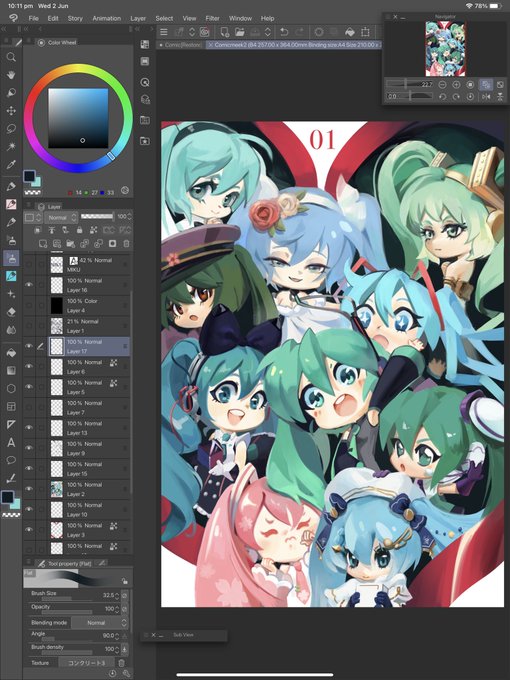The height and width of the screenshot is (680, 510).
Task: Toggle visibility of Layer 16
Action: pyautogui.click(x=29, y=285)
